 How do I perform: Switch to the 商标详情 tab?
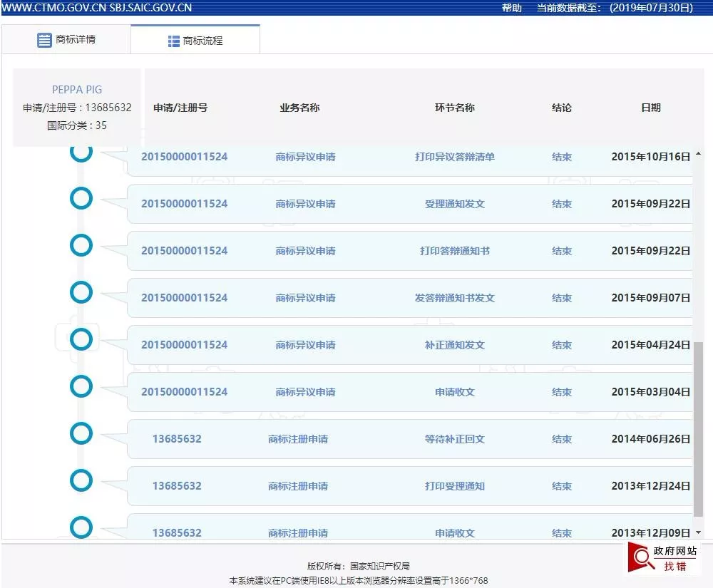(66, 40)
